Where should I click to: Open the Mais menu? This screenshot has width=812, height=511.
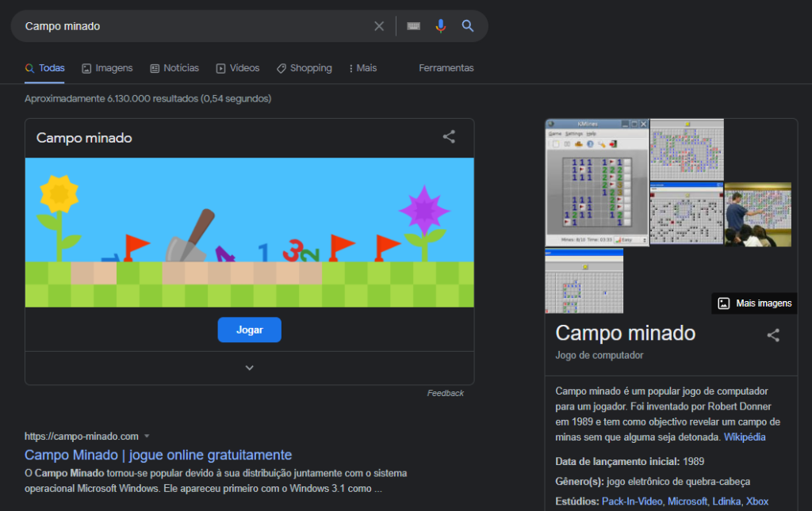pyautogui.click(x=363, y=68)
